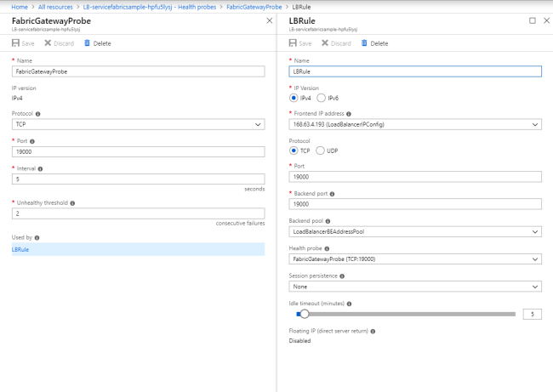553x392 pixels.
Task: Open Health probe dropdown
Action: (x=415, y=259)
